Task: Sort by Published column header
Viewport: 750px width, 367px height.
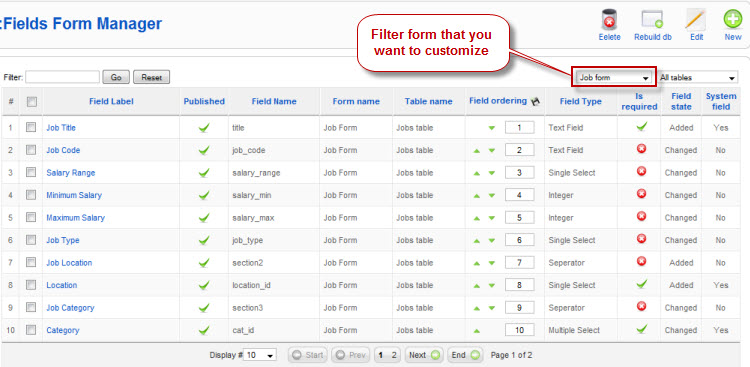Action: [204, 101]
